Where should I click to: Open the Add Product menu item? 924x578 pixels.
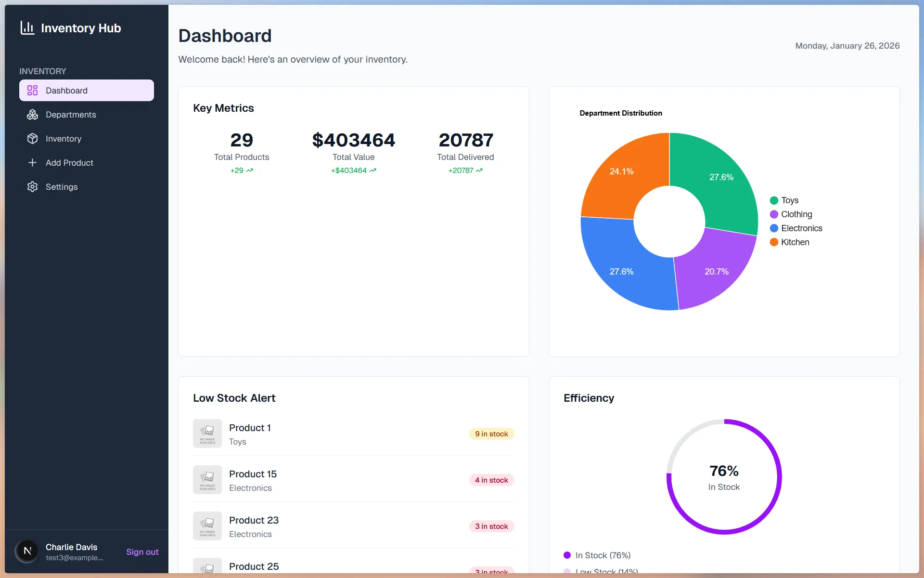tap(87, 163)
